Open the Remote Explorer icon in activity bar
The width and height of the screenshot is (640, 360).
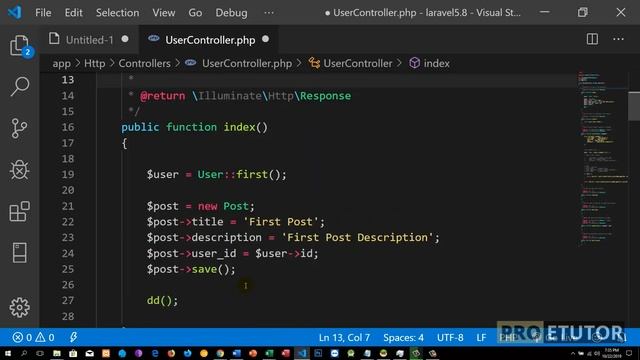[x=19, y=253]
